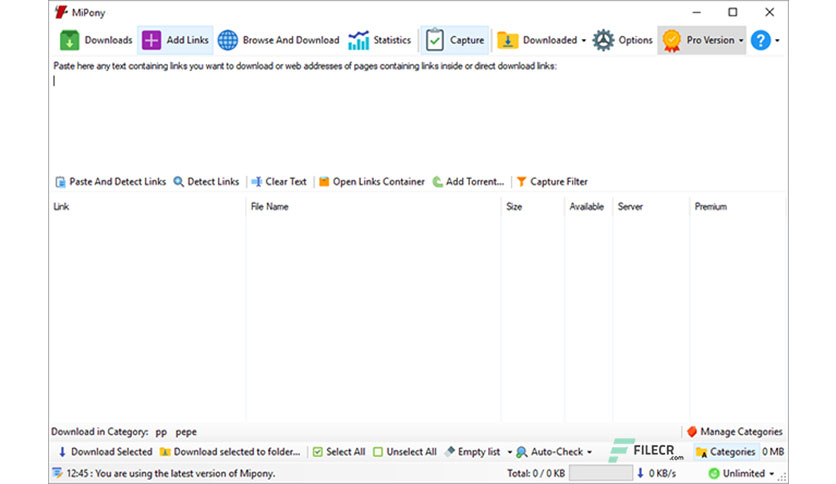
Task: Click the Paste And Detect Links label
Action: [117, 182]
